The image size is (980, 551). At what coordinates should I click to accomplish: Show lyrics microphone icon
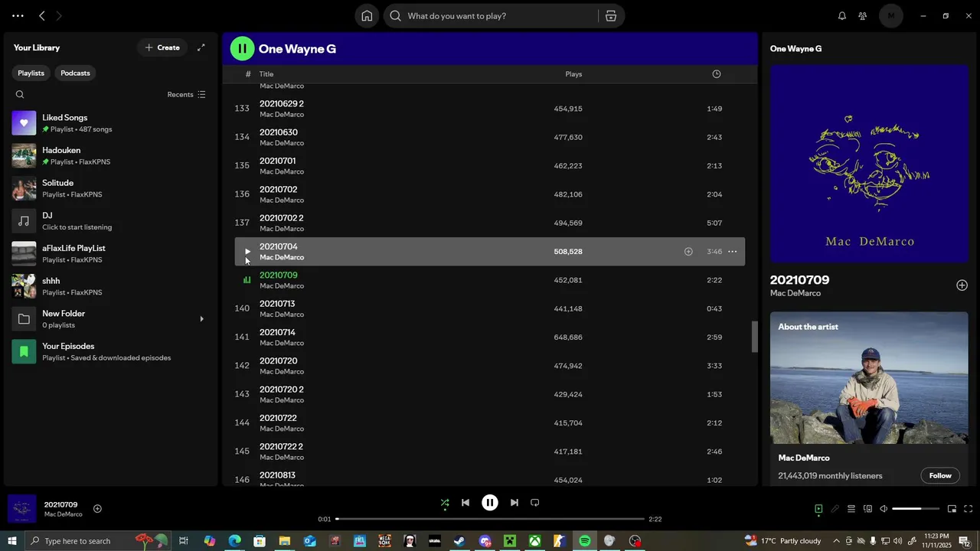[x=835, y=509]
